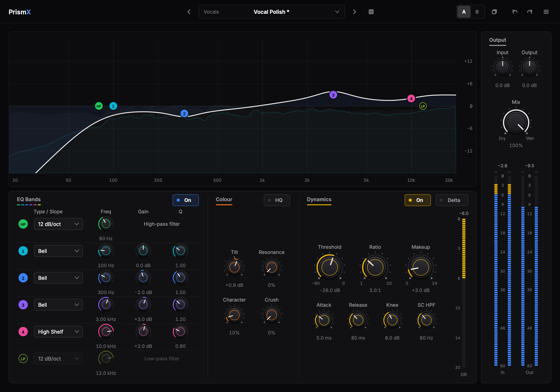The image size is (560, 392).
Task: Click HP frequency knob at 80 Hz
Action: (106, 224)
